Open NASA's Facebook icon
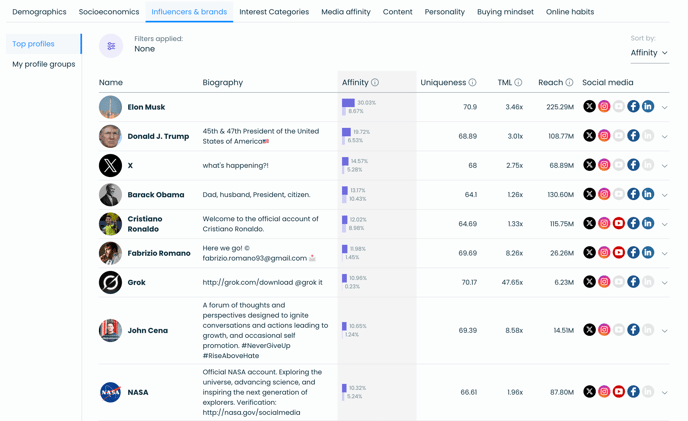 click(x=633, y=392)
